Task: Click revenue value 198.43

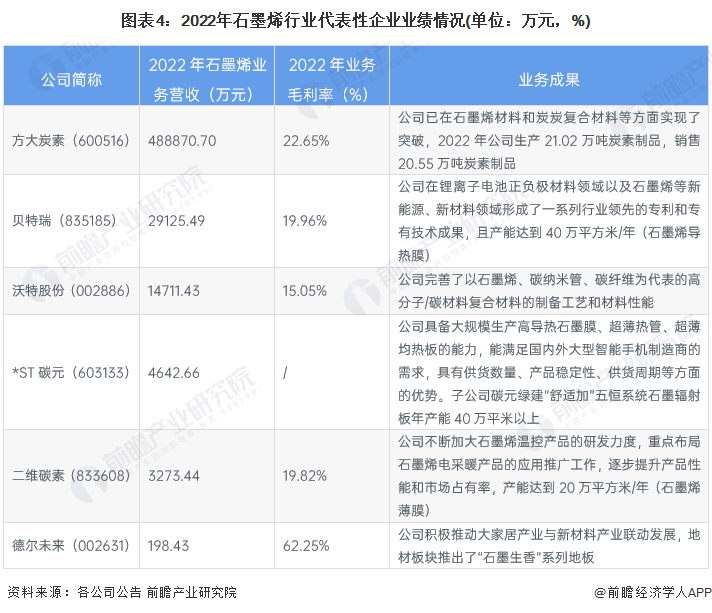Action: tap(168, 545)
